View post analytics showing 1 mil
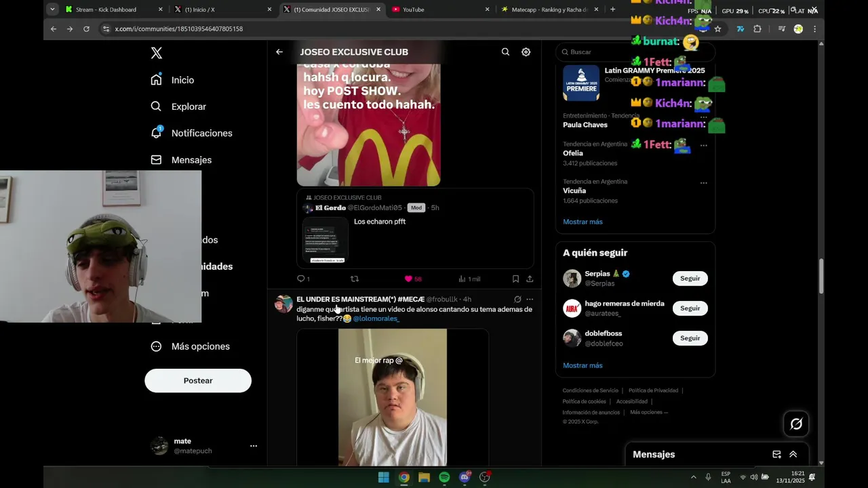Image resolution: width=868 pixels, height=488 pixels. 469,279
